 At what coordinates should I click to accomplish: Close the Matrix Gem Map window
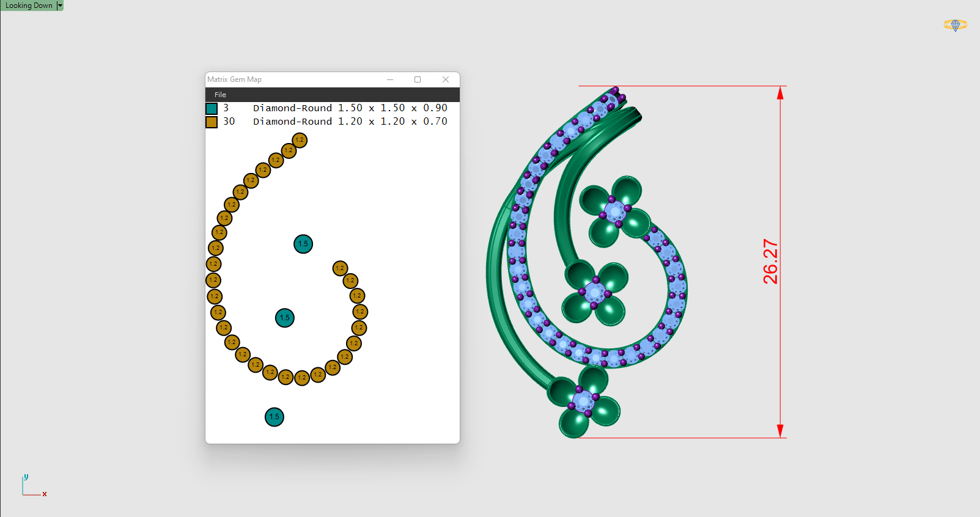[x=446, y=79]
